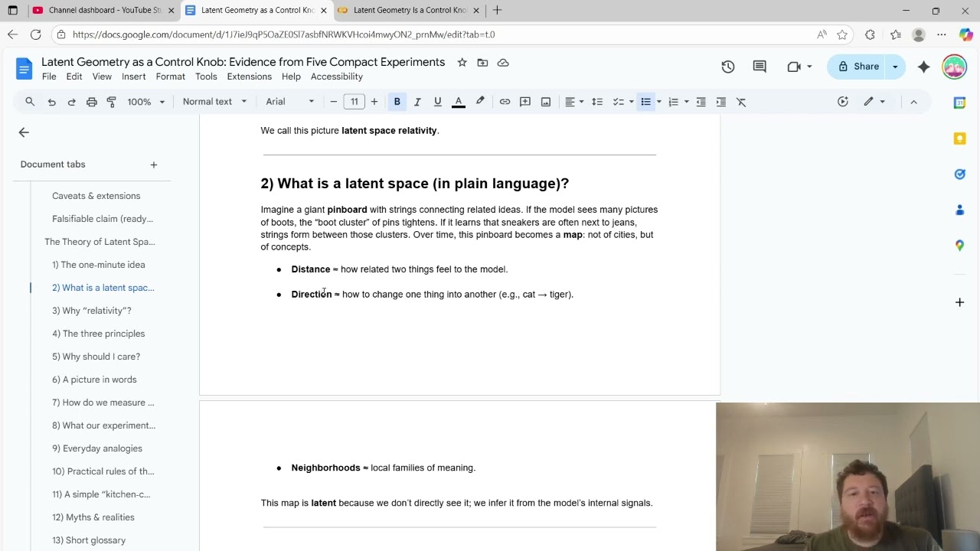The image size is (980, 551).
Task: Open the Join a call camera button
Action: [799, 67]
